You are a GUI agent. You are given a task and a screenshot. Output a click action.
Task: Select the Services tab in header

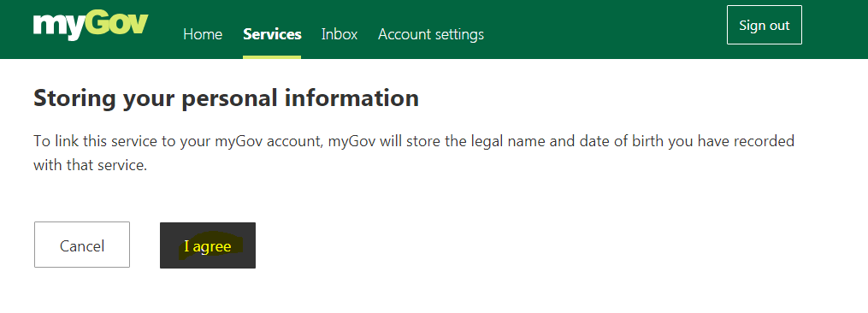point(272,34)
